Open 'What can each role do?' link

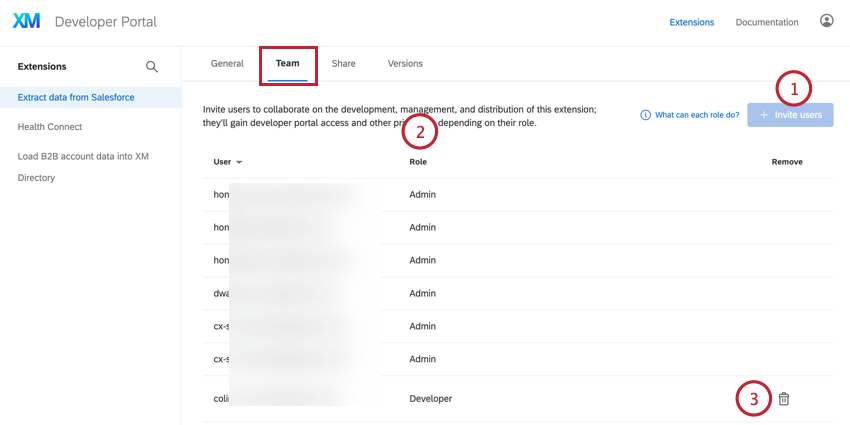[696, 115]
